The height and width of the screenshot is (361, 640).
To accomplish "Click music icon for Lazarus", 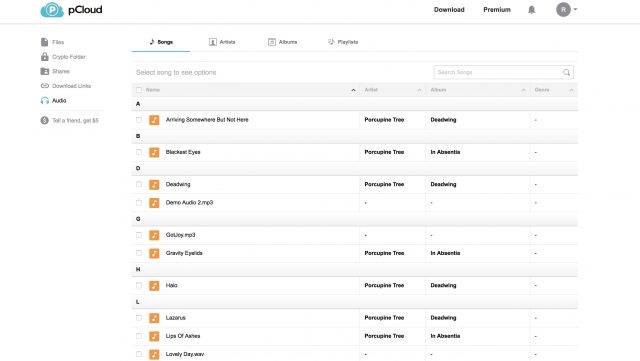I will coord(154,318).
